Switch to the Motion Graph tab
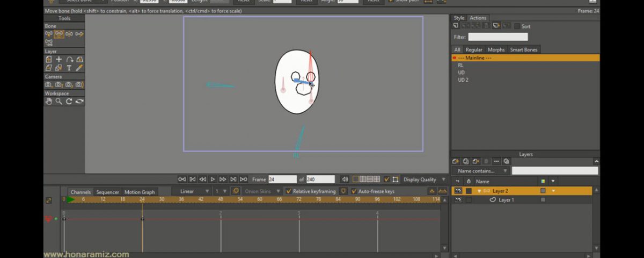Viewport: 644px width, 258px height. [140, 192]
